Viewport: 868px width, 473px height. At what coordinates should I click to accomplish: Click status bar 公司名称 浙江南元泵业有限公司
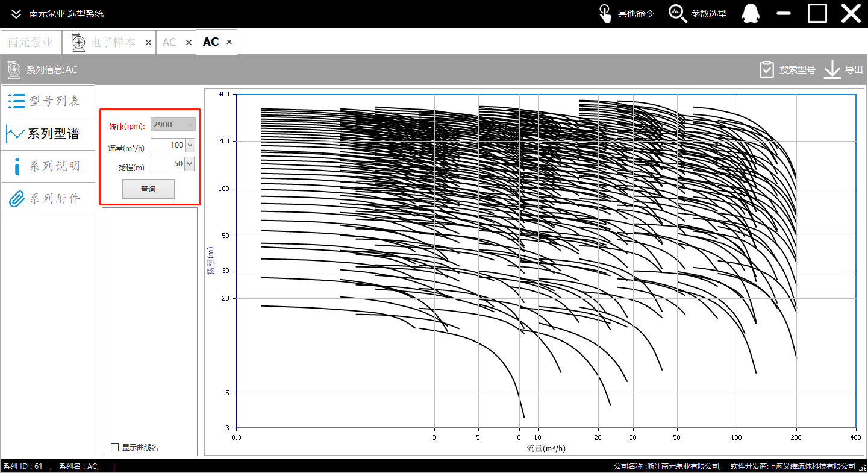click(667, 466)
